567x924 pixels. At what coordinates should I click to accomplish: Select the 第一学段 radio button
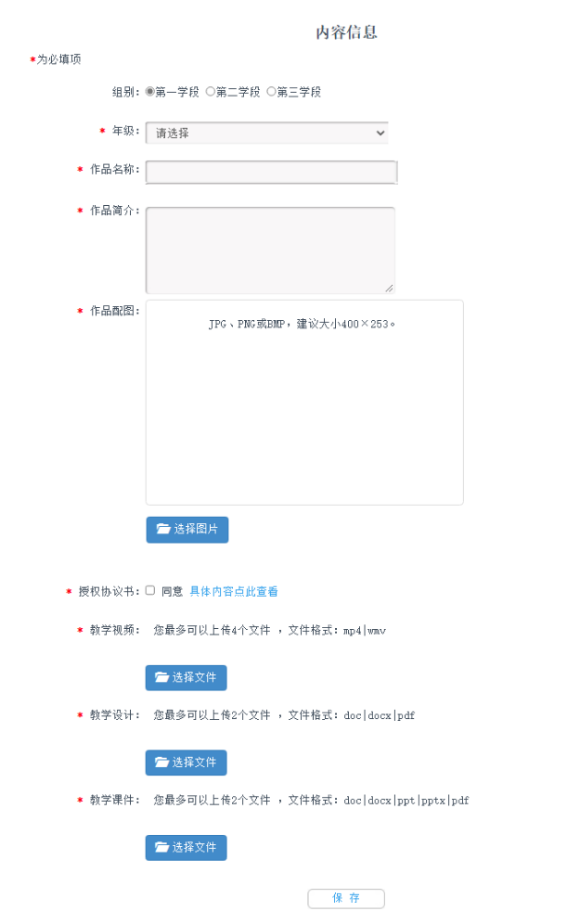[149, 91]
